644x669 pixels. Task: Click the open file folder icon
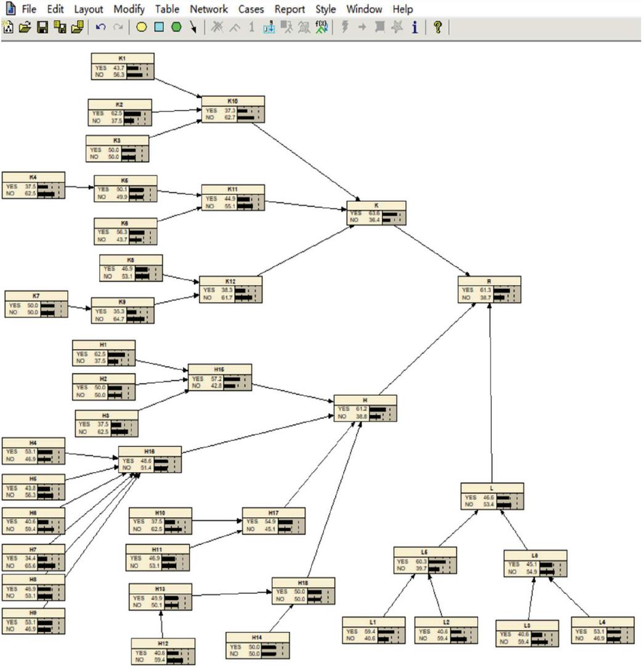tap(25, 28)
